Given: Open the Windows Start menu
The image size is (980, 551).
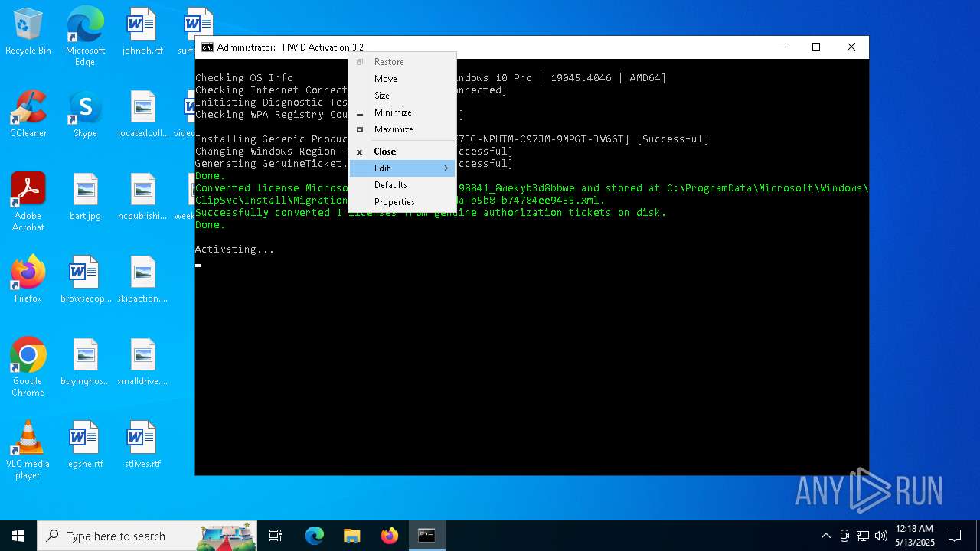Looking at the screenshot, I should point(18,536).
